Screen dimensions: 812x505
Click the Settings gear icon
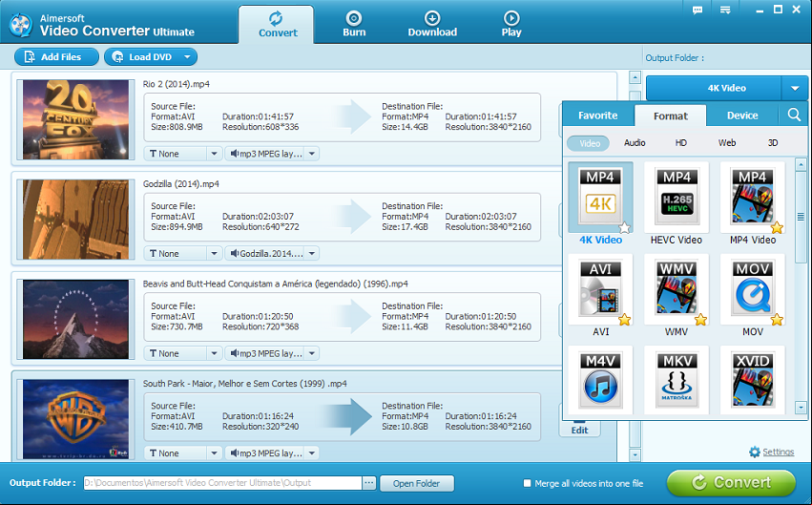(x=755, y=452)
